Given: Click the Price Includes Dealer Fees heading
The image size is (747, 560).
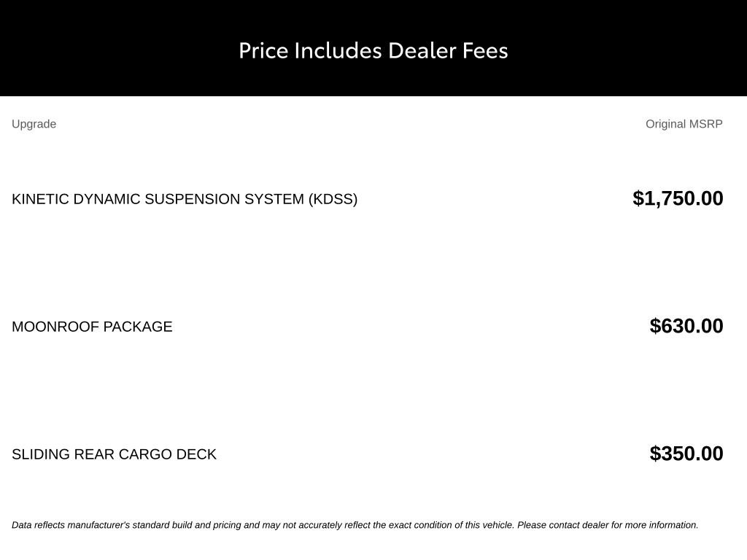Looking at the screenshot, I should pos(373,51).
